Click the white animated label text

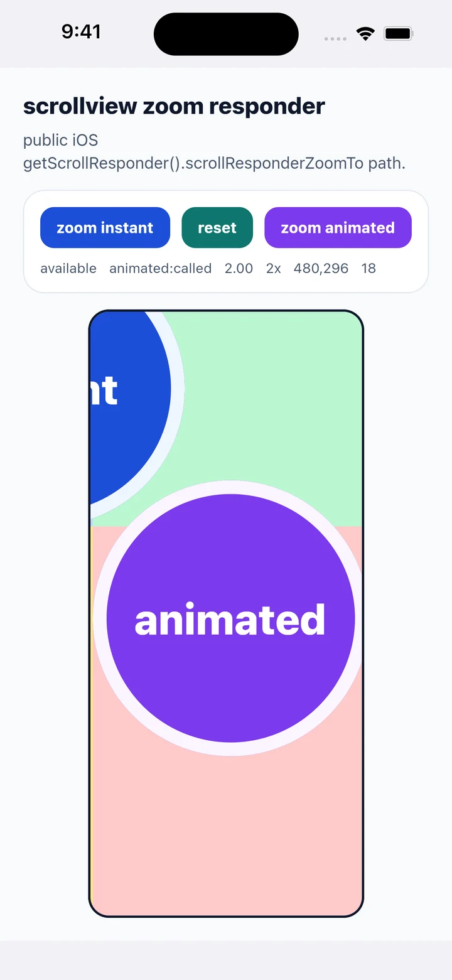pyautogui.click(x=230, y=620)
